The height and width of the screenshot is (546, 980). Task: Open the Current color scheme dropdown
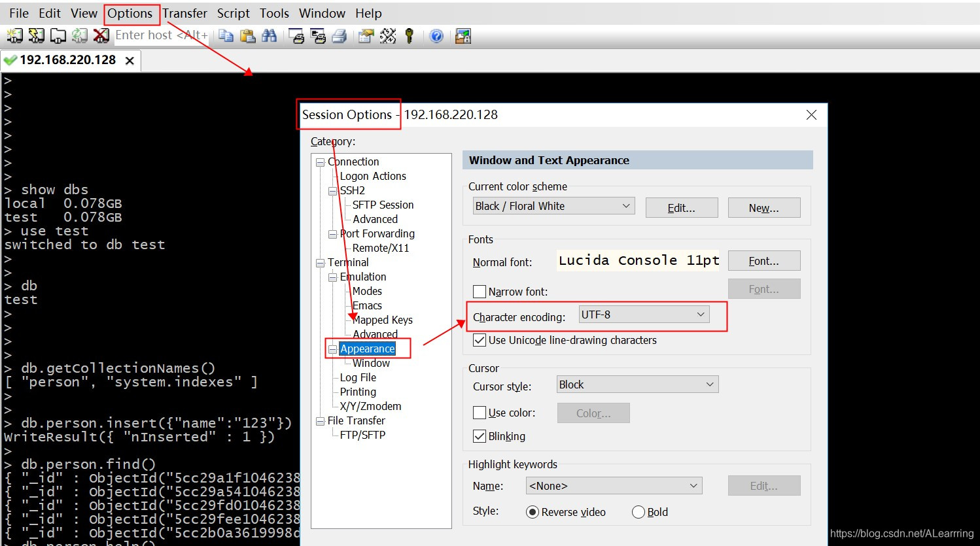(553, 206)
